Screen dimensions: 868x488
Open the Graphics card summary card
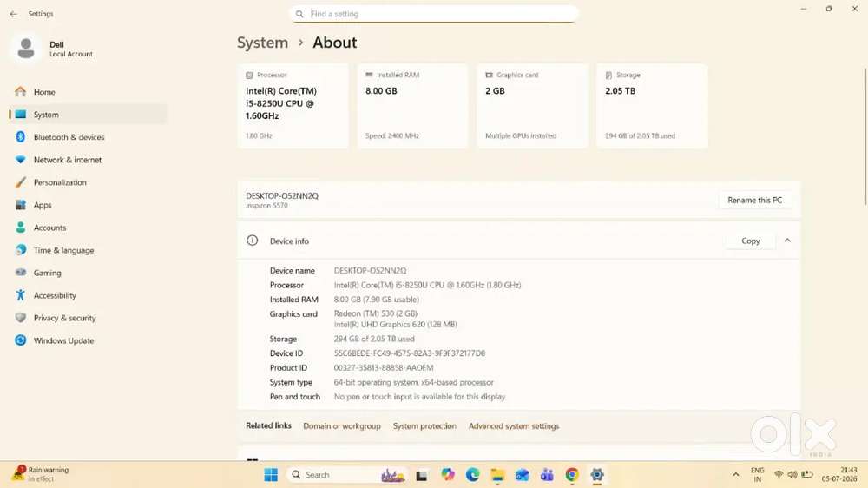[532, 106]
